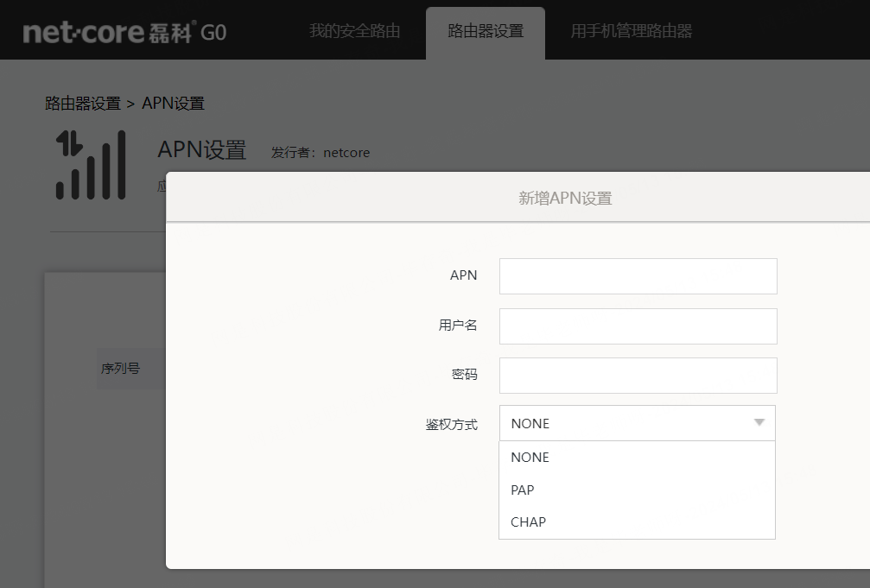Click the net-core 磊科 G0 logo
The width and height of the screenshot is (870, 588).
point(124,32)
